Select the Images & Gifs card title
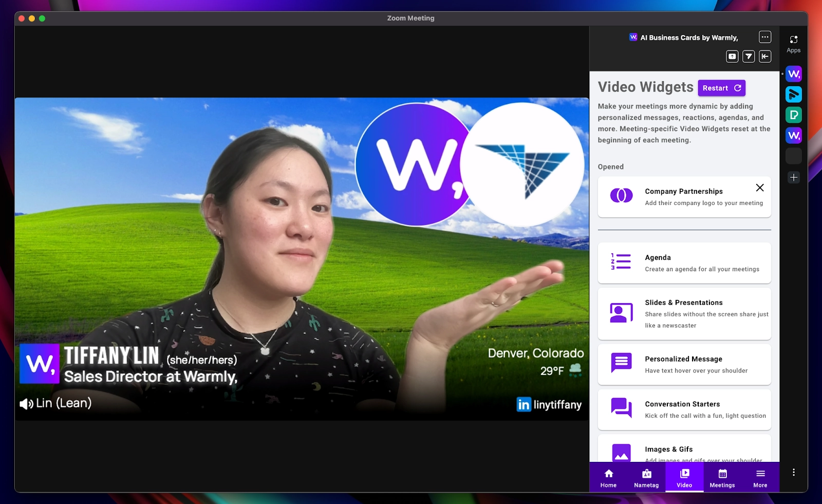 click(x=669, y=450)
